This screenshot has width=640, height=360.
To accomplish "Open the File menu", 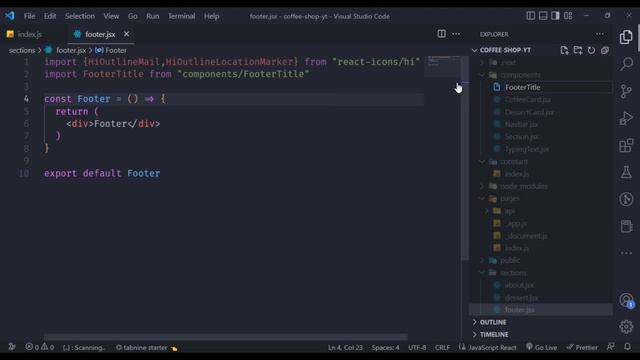I will tap(29, 16).
